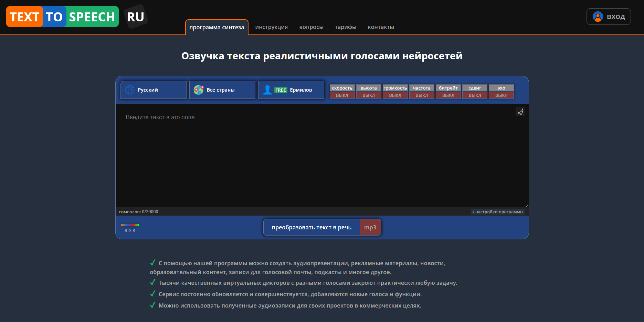Open настройки программы link
Screen dimensions: 644x322
pyautogui.click(x=498, y=212)
